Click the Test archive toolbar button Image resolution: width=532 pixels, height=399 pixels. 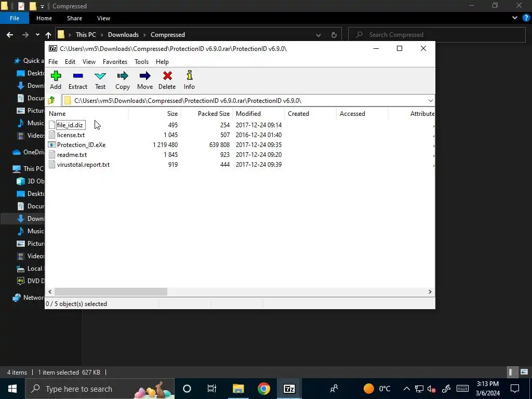100,81
